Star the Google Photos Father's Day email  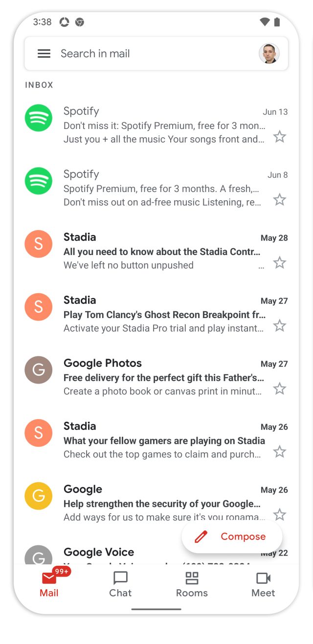[279, 388]
